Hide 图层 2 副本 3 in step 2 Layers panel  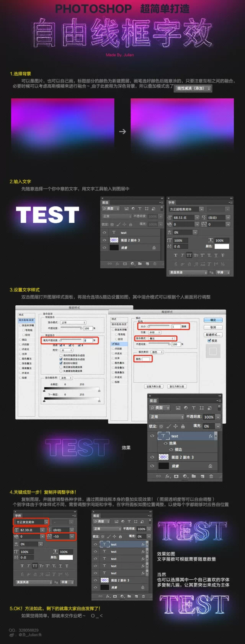tap(104, 240)
